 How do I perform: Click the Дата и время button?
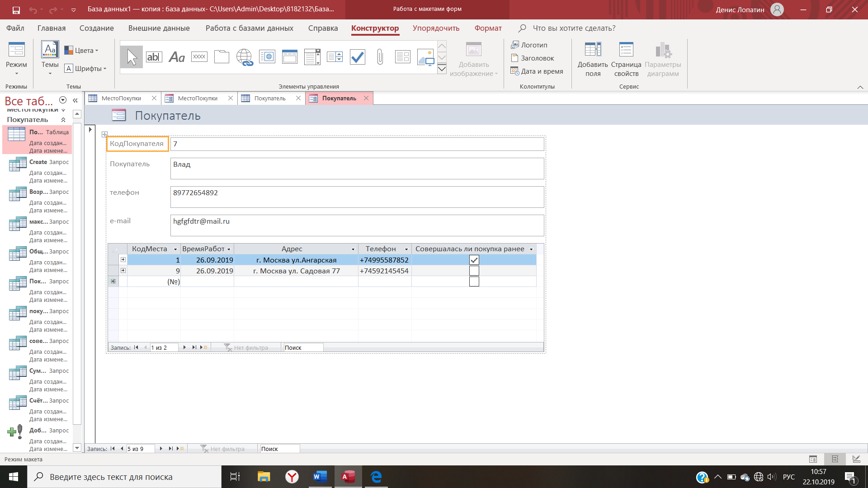(537, 71)
